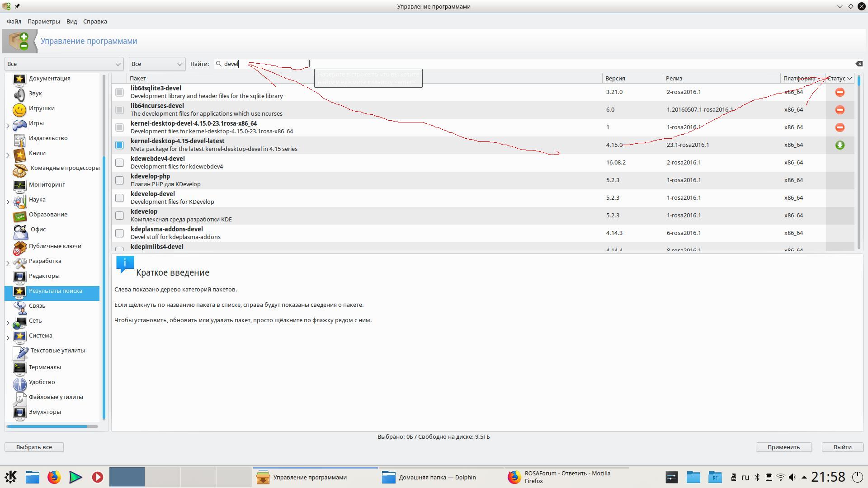Screen dimensions: 868x488
Task: Check the kdevelop-php package checkbox
Action: (119, 180)
